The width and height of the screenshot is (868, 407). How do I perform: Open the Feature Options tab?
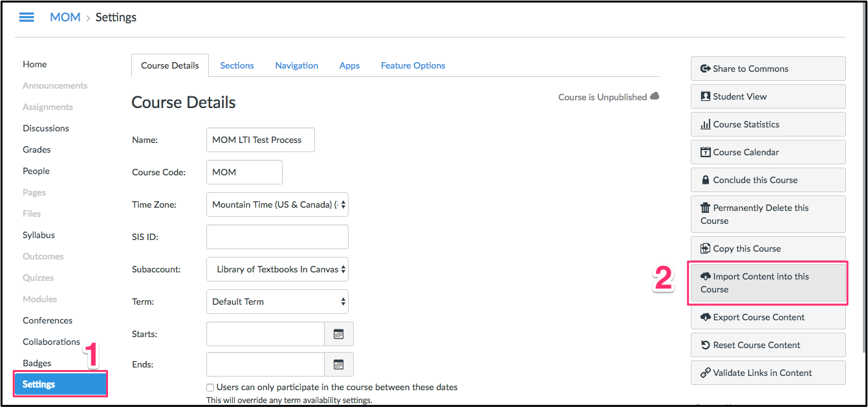pyautogui.click(x=413, y=65)
